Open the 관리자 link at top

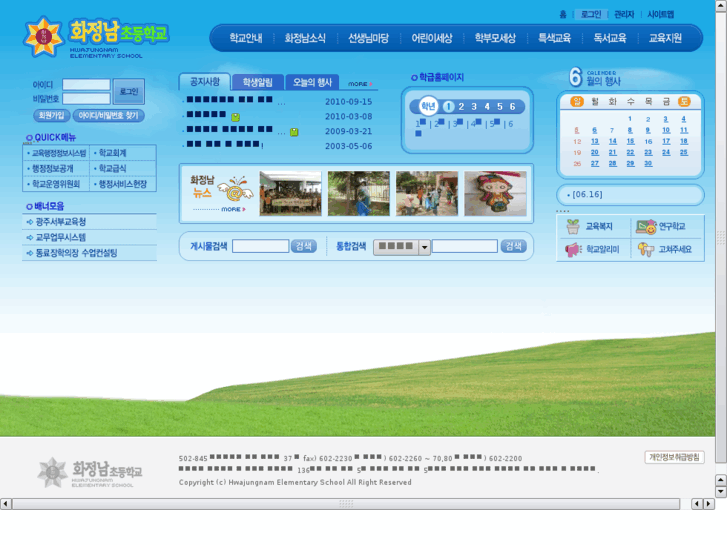click(624, 14)
